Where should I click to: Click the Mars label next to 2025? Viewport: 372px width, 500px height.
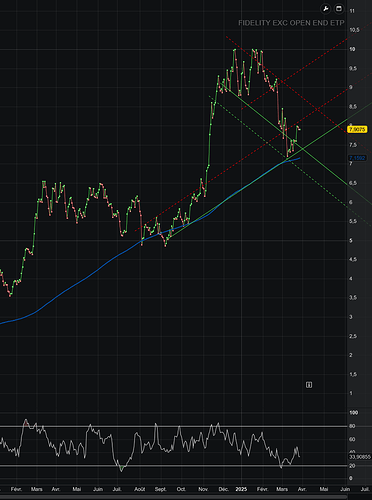[x=282, y=489]
